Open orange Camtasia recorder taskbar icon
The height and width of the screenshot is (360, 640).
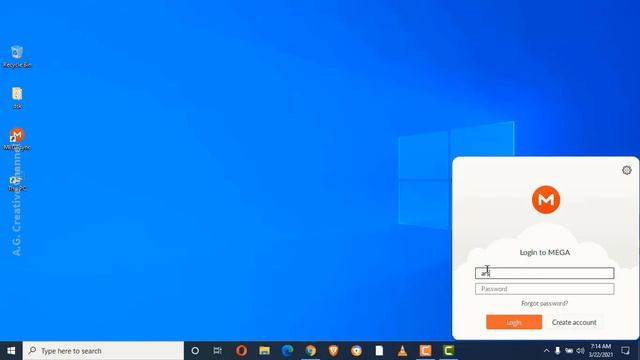coord(425,351)
